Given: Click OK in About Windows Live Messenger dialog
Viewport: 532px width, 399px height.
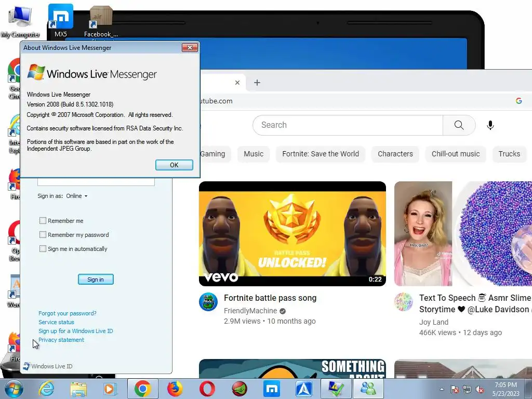Looking at the screenshot, I should [174, 165].
